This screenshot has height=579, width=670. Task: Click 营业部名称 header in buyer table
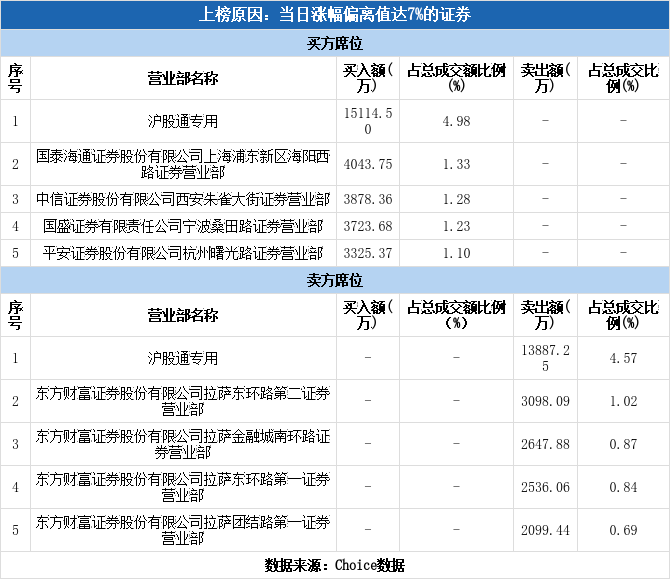183,78
